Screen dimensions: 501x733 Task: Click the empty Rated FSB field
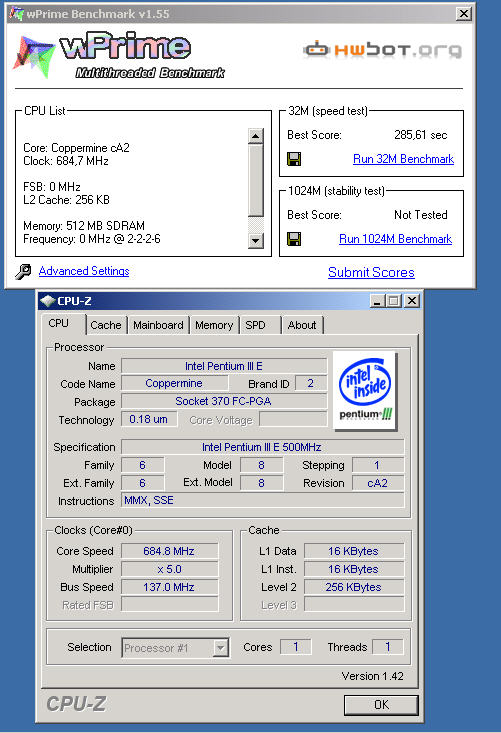[x=169, y=604]
